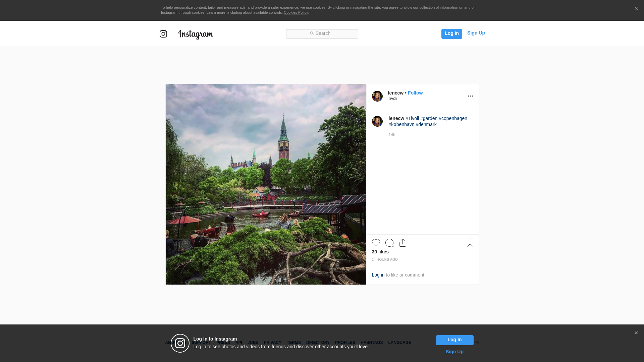This screenshot has width=644, height=362.
Task: Open lenecw avatar beside the caption
Action: (377, 121)
